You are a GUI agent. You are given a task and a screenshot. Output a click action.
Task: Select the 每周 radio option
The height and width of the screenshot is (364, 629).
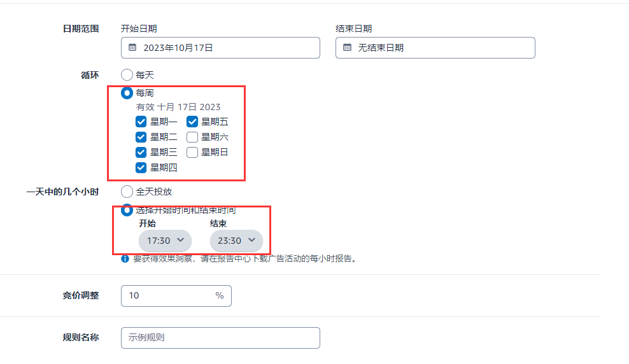(x=127, y=93)
